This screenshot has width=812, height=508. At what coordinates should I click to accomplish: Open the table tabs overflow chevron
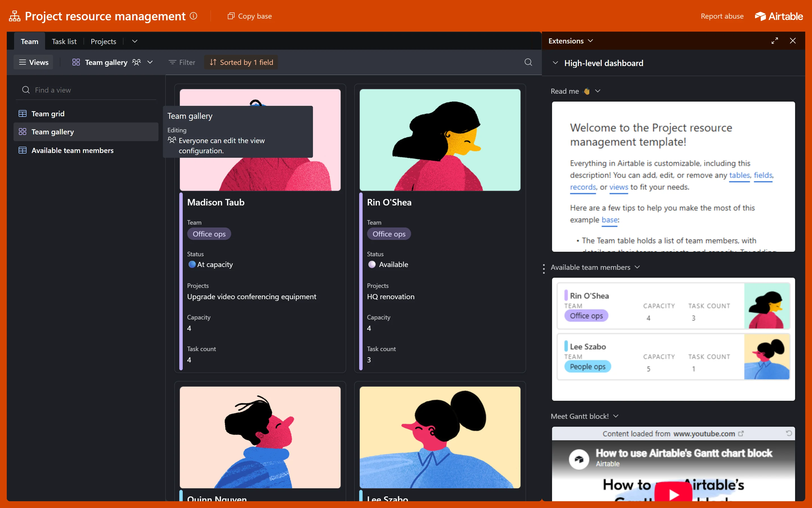[x=134, y=41]
